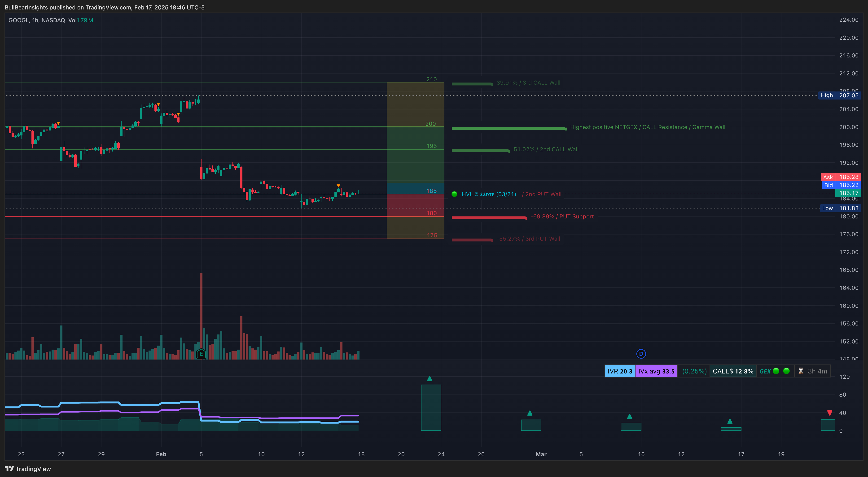Screen dimensions: 868x477
Task: Click the CALL$ 12.8% badge
Action: 733,371
